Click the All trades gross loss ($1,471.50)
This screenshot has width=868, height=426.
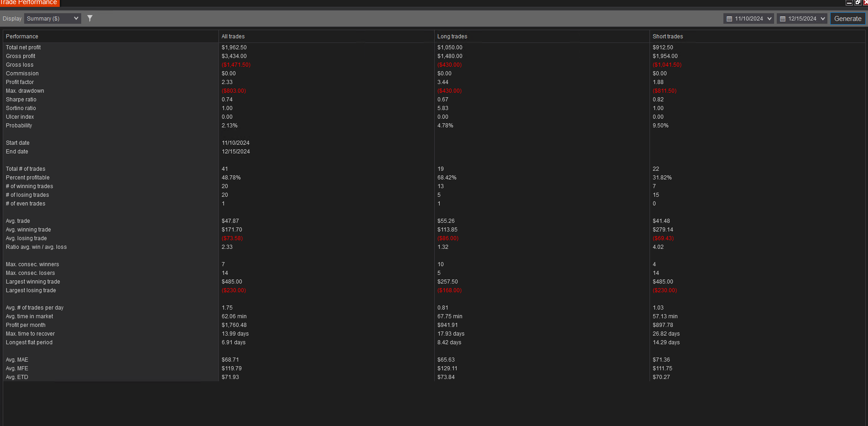coord(236,65)
